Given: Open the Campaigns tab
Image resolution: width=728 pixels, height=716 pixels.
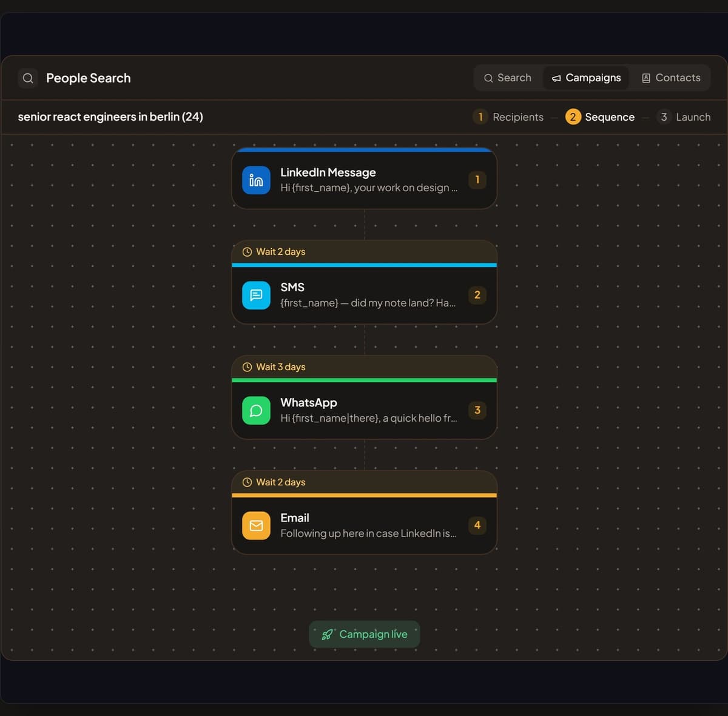Looking at the screenshot, I should (586, 78).
